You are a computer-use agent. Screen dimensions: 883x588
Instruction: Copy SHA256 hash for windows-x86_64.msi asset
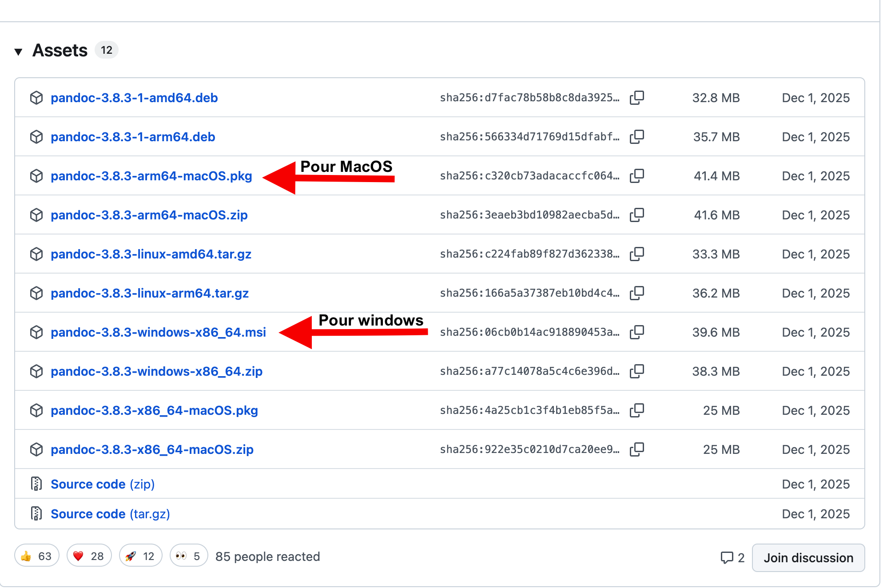pos(636,332)
